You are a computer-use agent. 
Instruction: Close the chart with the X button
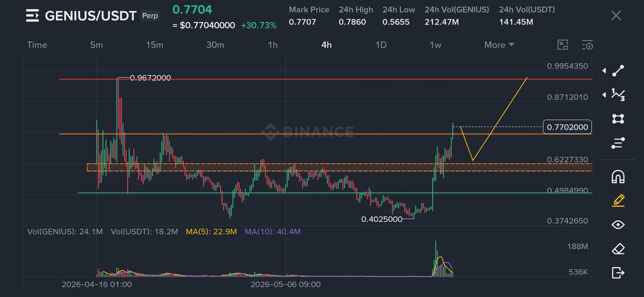(x=616, y=16)
